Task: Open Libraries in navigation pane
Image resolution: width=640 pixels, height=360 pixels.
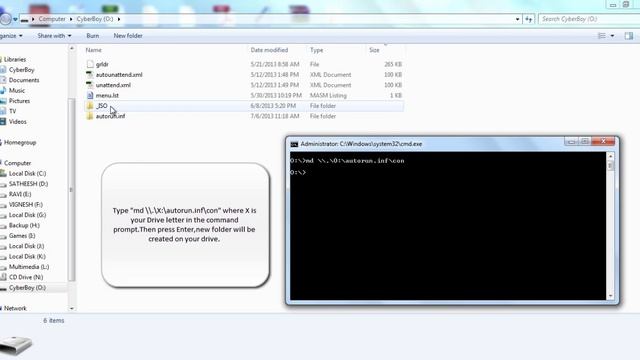Action: 15,60
